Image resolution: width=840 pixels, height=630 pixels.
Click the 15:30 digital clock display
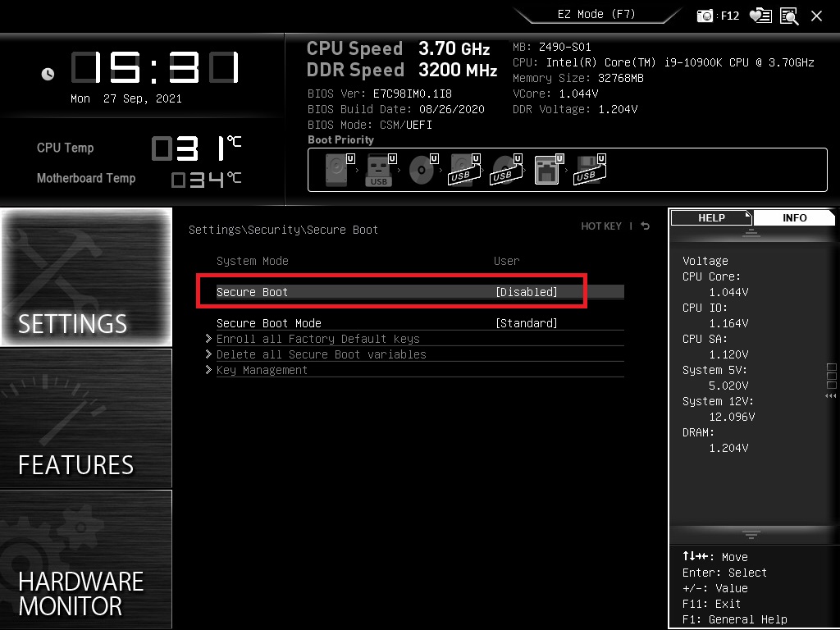155,67
